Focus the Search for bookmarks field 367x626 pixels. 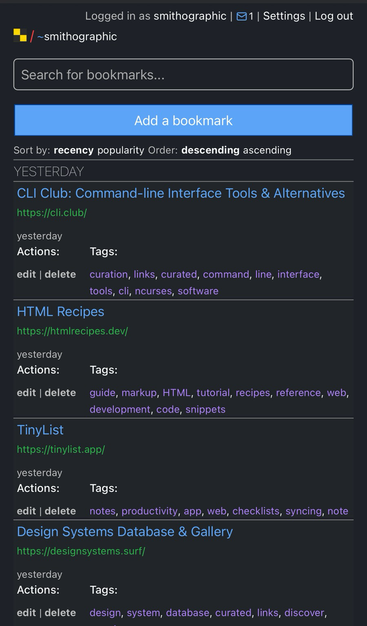[183, 75]
